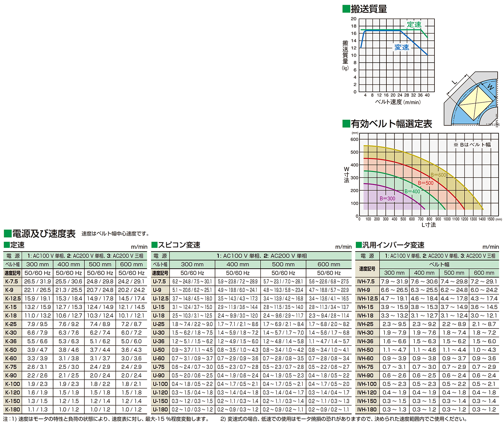This screenshot has width=504, height=426.
Task: Click the B=400 curve label
Action: tap(412, 191)
